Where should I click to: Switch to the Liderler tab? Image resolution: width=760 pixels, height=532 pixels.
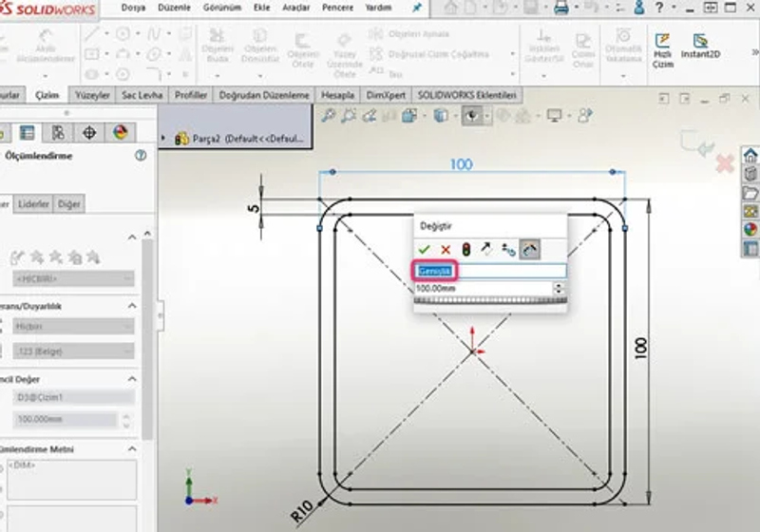33,204
